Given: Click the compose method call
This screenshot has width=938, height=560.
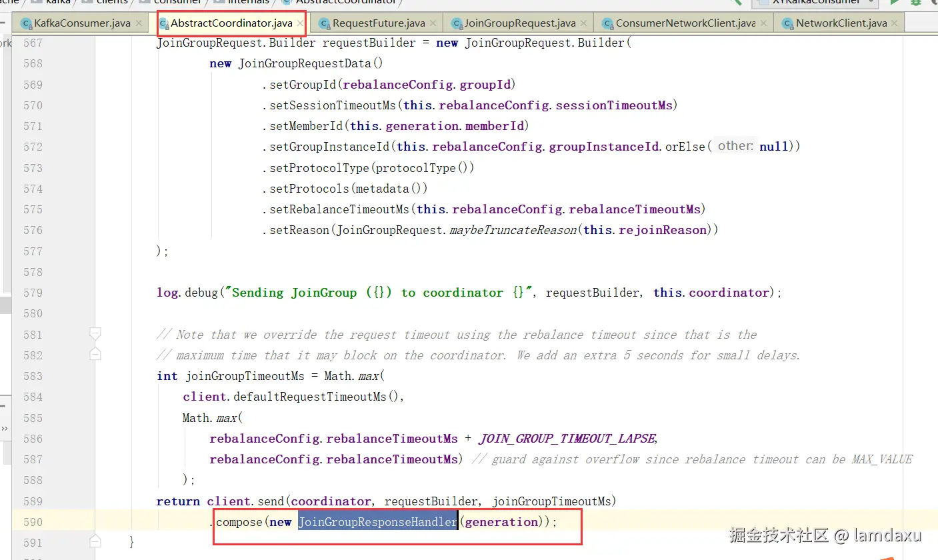Looking at the screenshot, I should [239, 522].
